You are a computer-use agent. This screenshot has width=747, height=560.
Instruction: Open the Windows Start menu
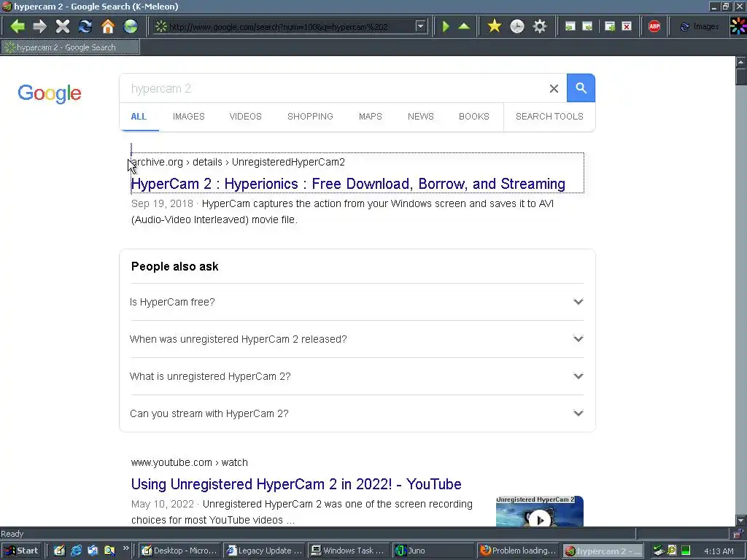22,551
